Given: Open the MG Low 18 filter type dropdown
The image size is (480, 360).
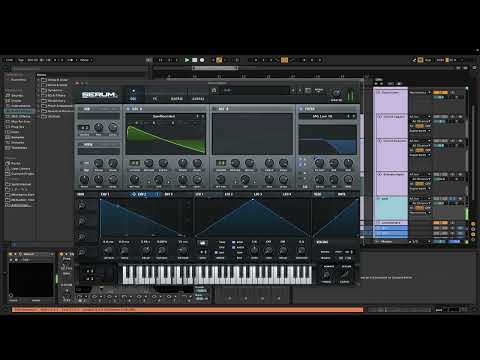Looking at the screenshot, I should pos(322,116).
